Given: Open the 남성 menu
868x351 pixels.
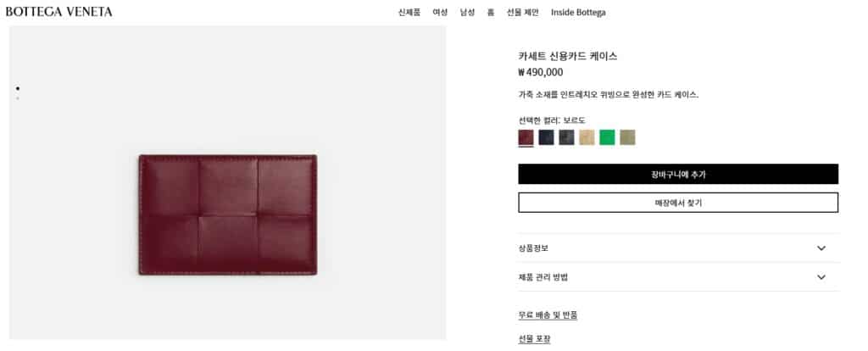Looking at the screenshot, I should coord(467,12).
